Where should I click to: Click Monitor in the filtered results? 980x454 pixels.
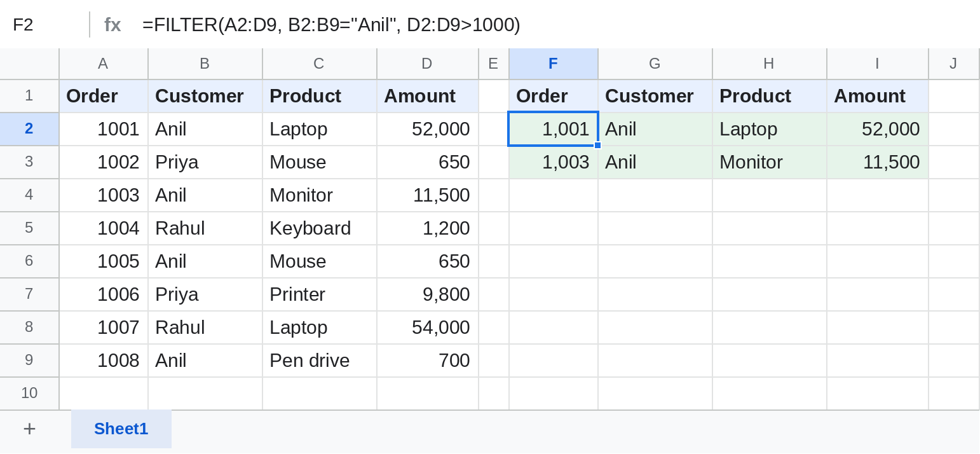(x=770, y=162)
